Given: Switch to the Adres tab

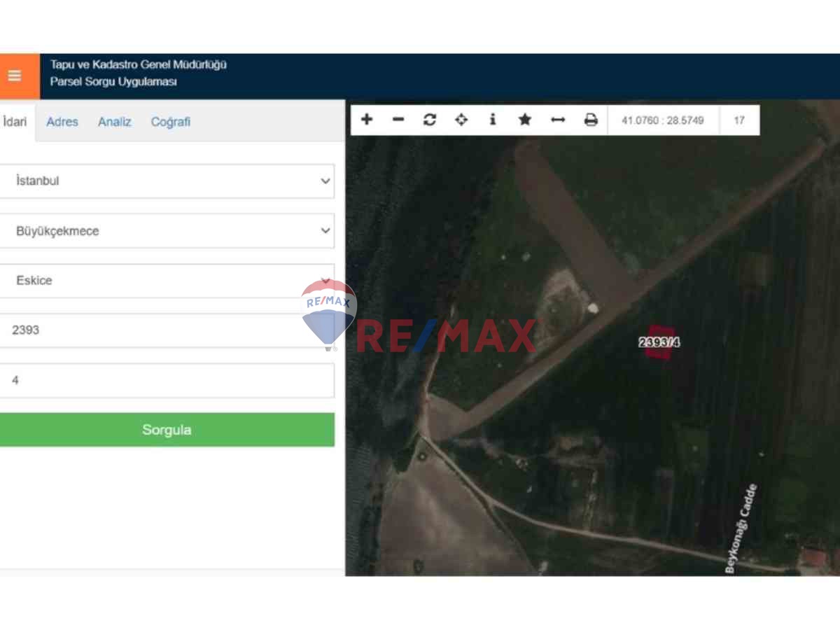Looking at the screenshot, I should 62,122.
